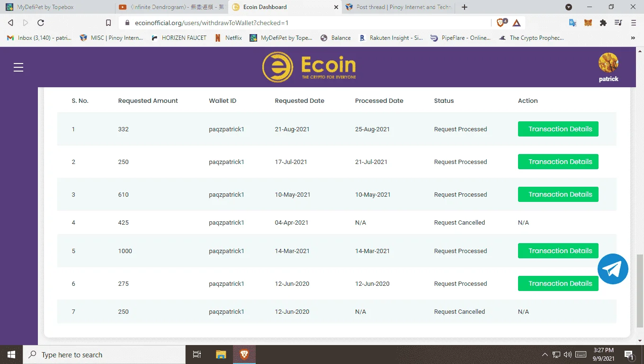Open Task View on the taskbar

[197, 355]
